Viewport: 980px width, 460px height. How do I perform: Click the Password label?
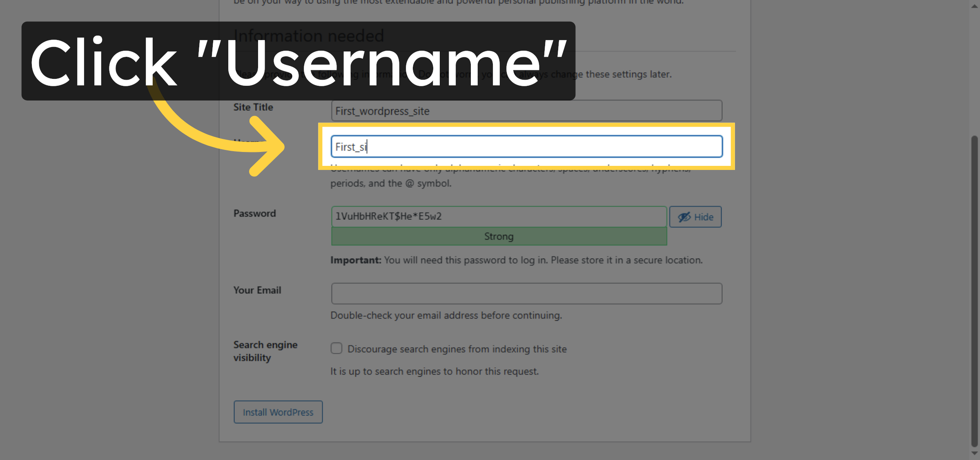[254, 213]
